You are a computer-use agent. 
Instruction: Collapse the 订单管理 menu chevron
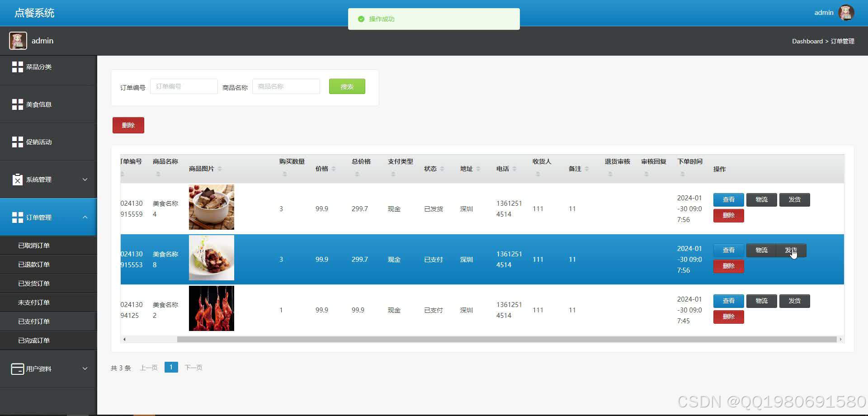click(x=85, y=217)
